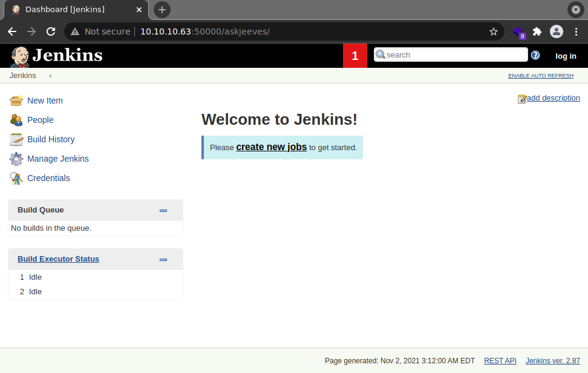Click the Manage Jenkins gear icon
The height and width of the screenshot is (373, 588).
tap(16, 159)
